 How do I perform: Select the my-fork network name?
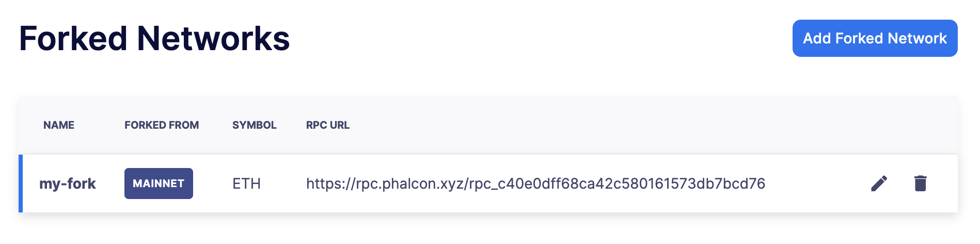[x=68, y=184]
